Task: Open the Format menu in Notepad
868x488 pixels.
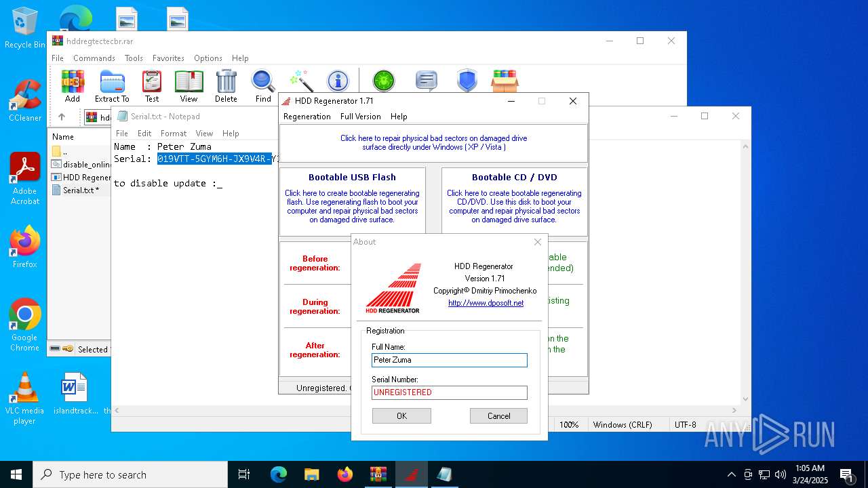Action: pos(174,134)
